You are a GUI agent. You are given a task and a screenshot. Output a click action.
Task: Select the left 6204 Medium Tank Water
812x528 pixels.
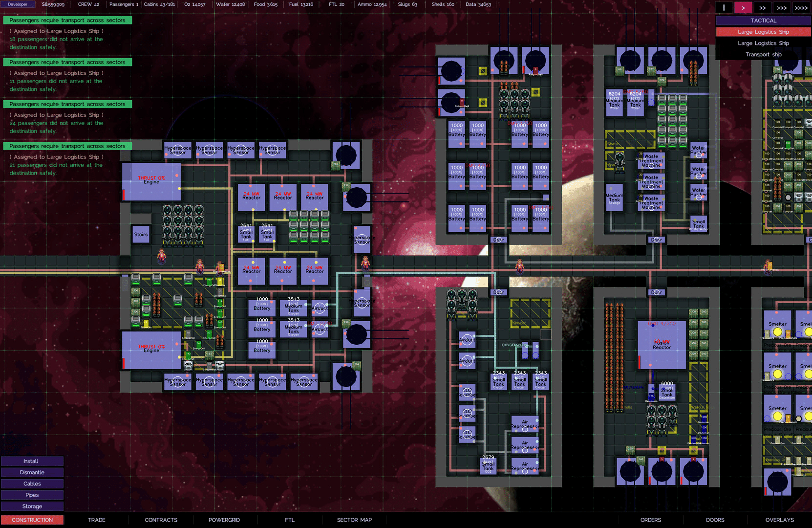[x=614, y=102]
